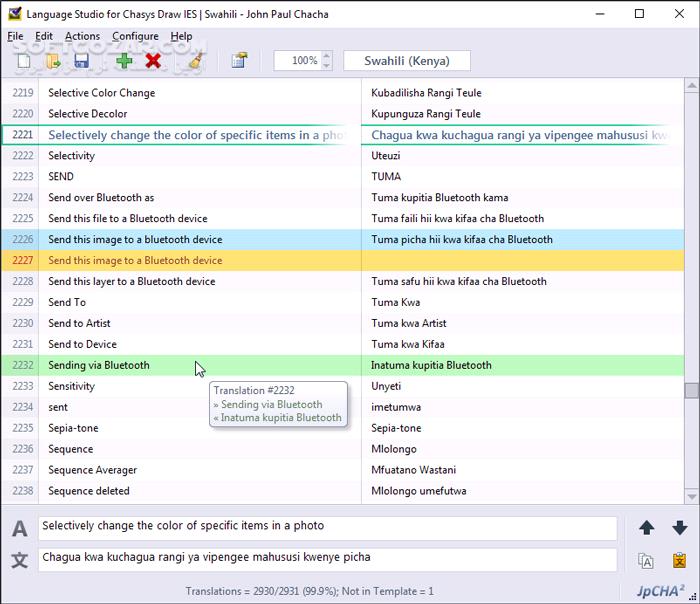Click the Translations count status bar text

309,591
